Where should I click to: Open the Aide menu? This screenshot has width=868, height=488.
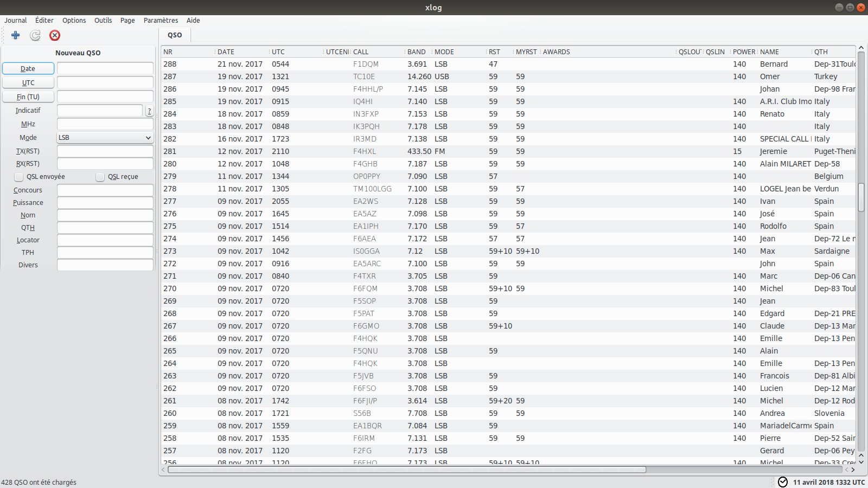(x=193, y=21)
